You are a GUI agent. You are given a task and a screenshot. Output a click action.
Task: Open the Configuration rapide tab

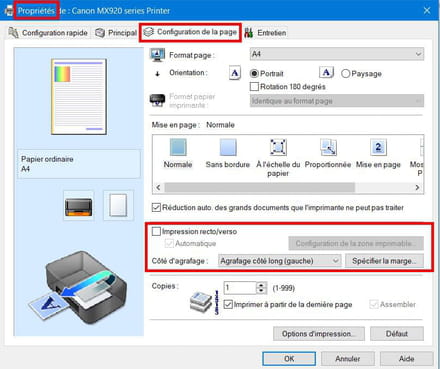48,33
